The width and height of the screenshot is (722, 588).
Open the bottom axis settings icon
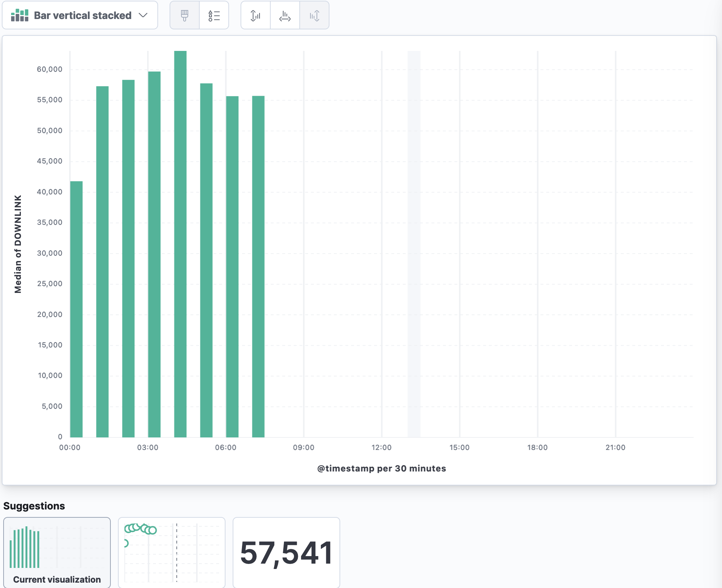(x=285, y=15)
